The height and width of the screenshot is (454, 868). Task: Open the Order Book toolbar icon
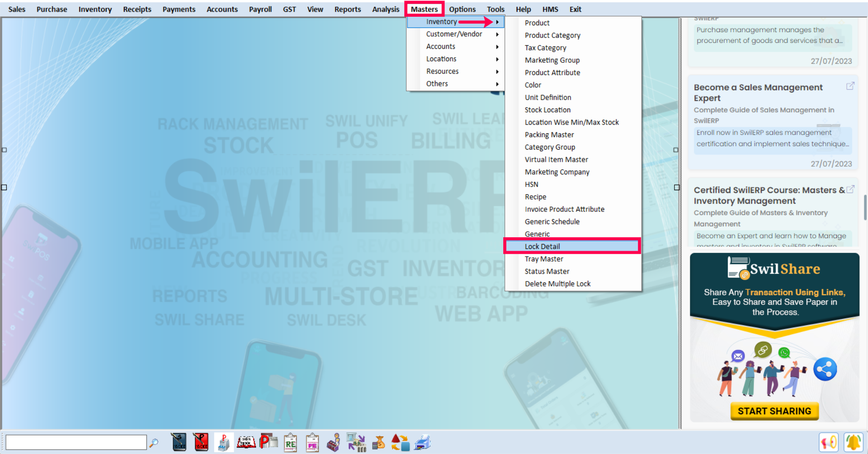tap(246, 442)
